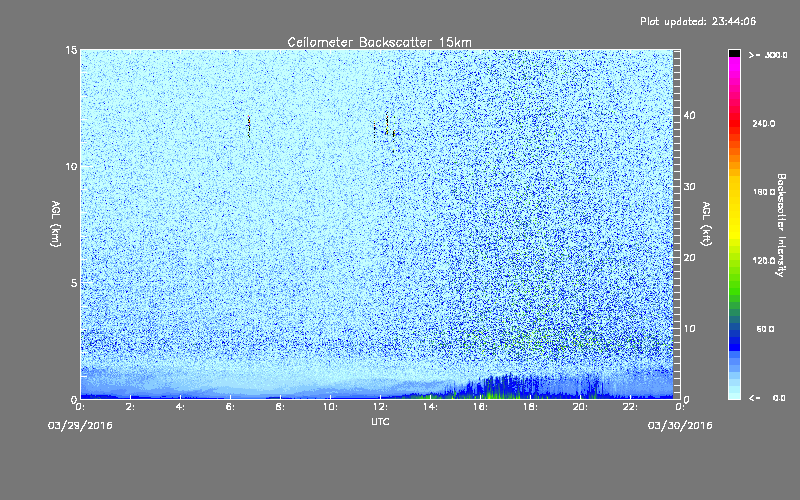
Task: Click the 18: hour tick label
Action: (x=530, y=407)
